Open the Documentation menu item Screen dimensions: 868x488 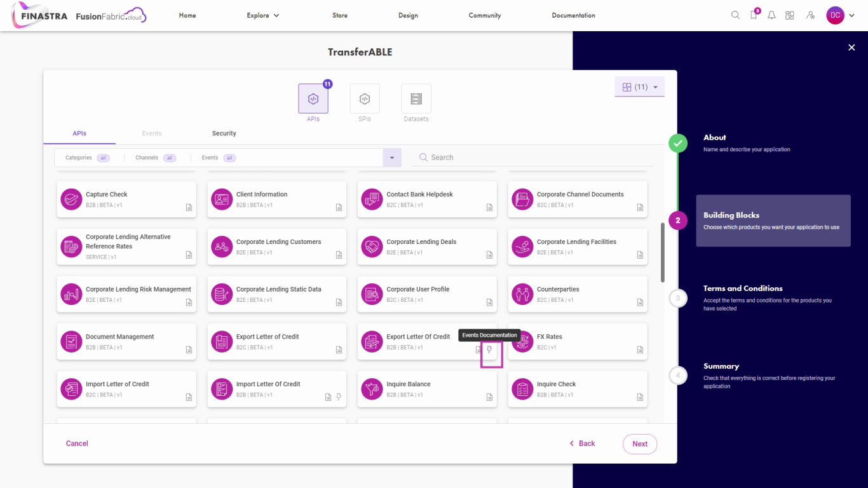pos(574,15)
